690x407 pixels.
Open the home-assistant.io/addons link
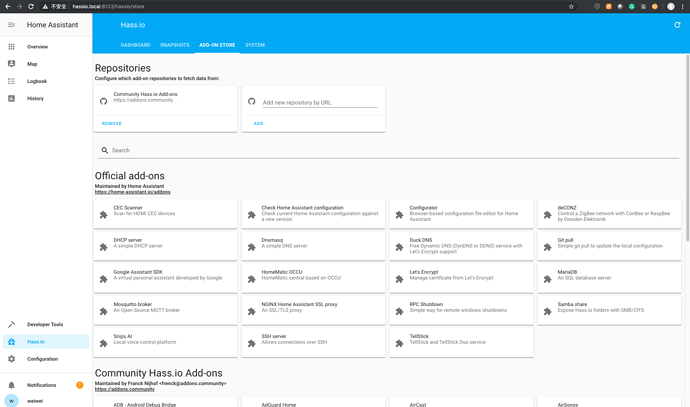coord(132,192)
